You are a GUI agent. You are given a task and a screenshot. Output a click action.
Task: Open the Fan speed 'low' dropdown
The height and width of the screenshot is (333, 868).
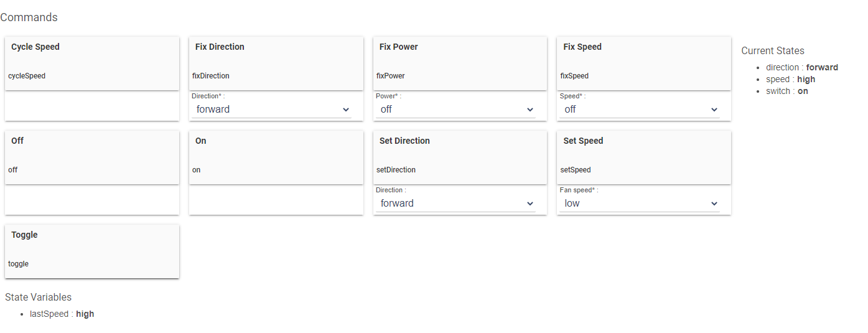click(640, 204)
